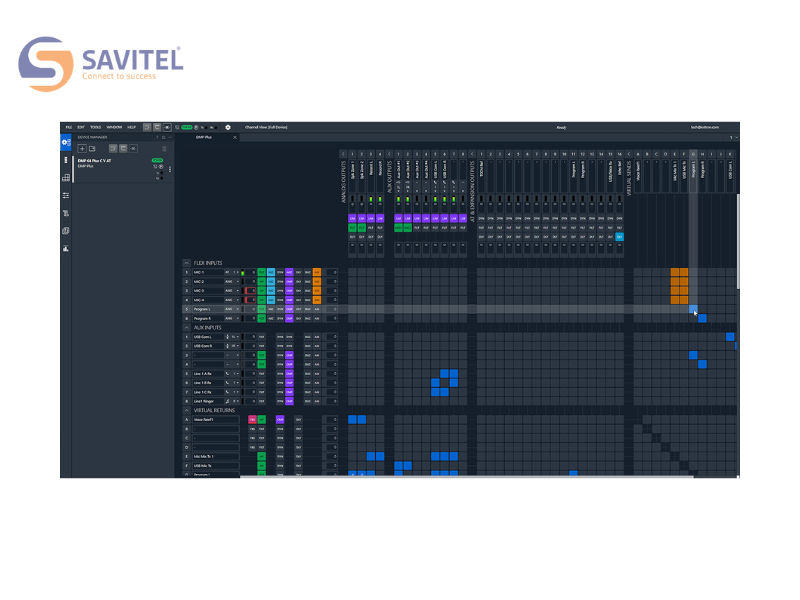Click the second connection icon in top toolbar
The width and height of the screenshot is (800, 600).
[x=157, y=127]
